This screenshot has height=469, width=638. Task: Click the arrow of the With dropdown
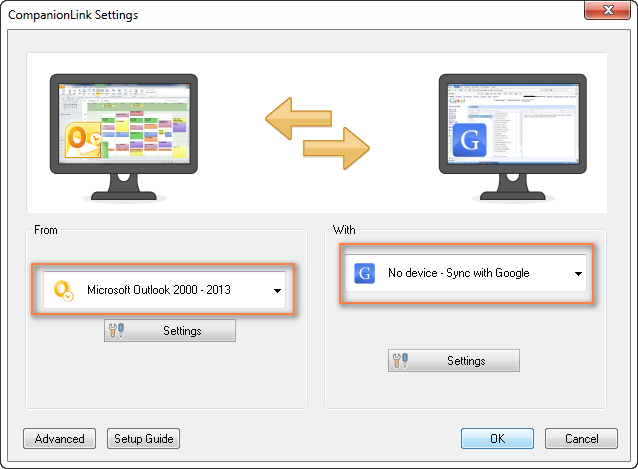[x=578, y=273]
